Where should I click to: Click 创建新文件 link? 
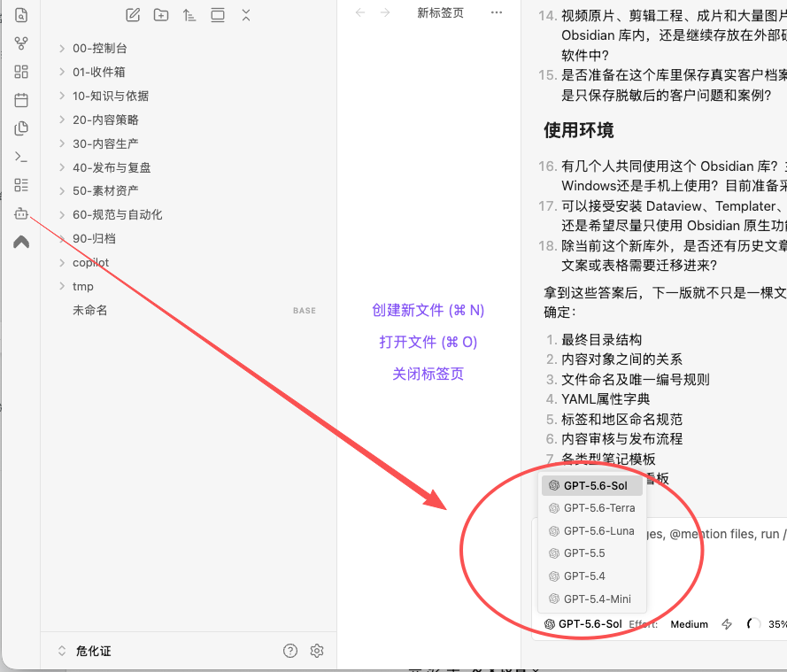tap(428, 310)
